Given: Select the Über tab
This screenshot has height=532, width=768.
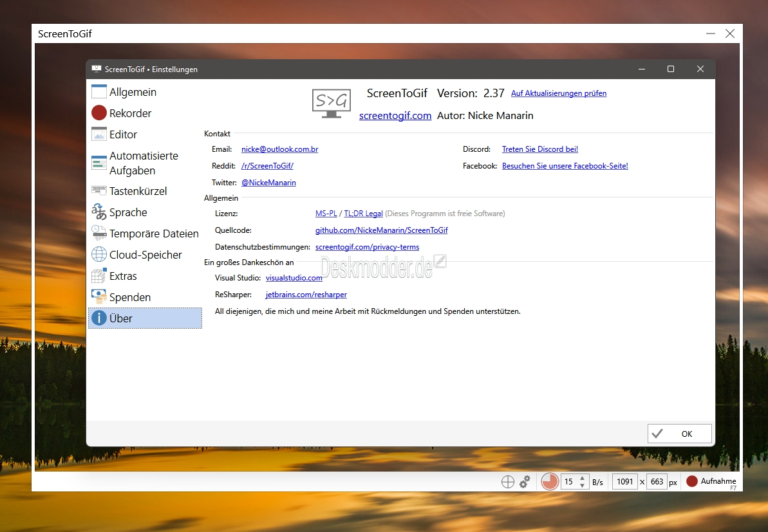Looking at the screenshot, I should coord(145,318).
